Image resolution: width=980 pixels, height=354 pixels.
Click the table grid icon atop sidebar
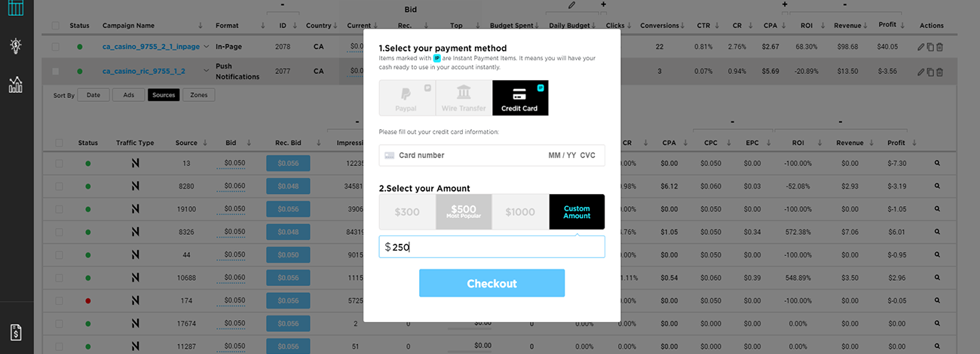(x=16, y=8)
